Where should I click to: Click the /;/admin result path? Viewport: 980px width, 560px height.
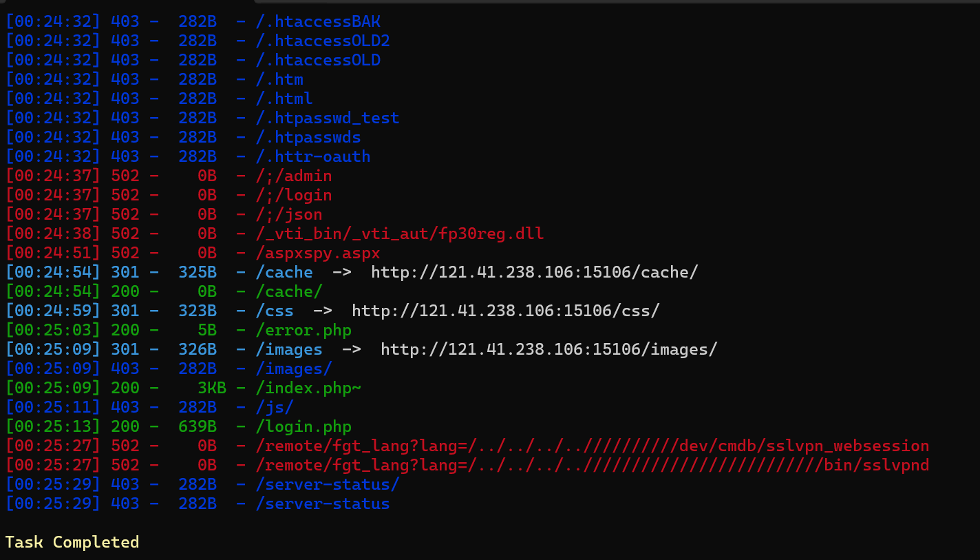(294, 176)
